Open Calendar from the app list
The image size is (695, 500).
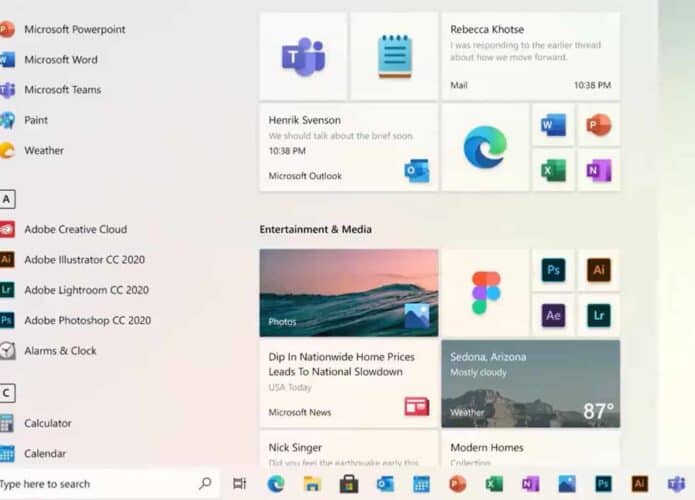[x=33, y=453]
